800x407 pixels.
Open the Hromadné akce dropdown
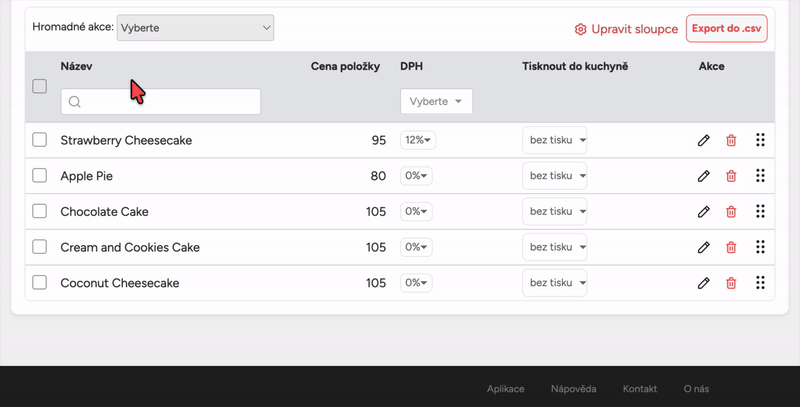195,28
